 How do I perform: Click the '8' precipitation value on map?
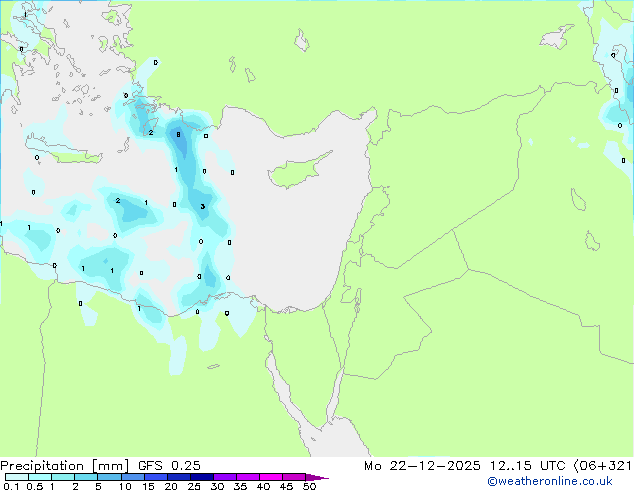178,135
